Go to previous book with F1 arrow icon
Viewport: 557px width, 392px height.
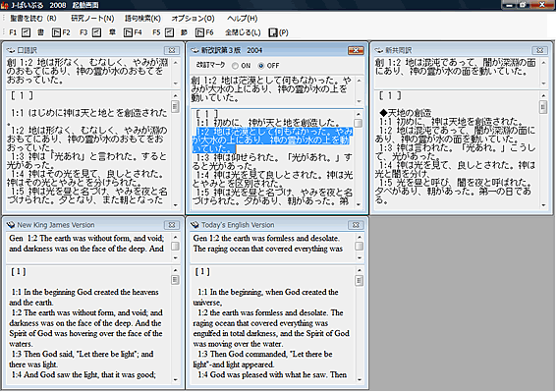[x=26, y=32]
